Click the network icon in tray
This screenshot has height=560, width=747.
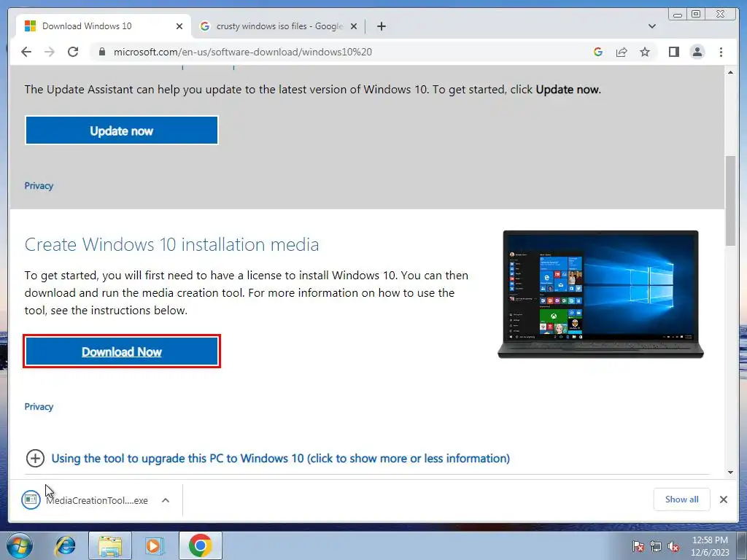pyautogui.click(x=656, y=547)
